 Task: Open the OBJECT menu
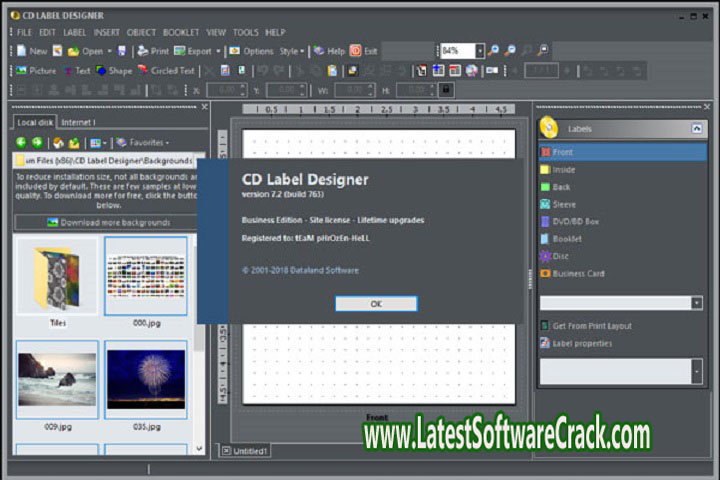point(141,32)
